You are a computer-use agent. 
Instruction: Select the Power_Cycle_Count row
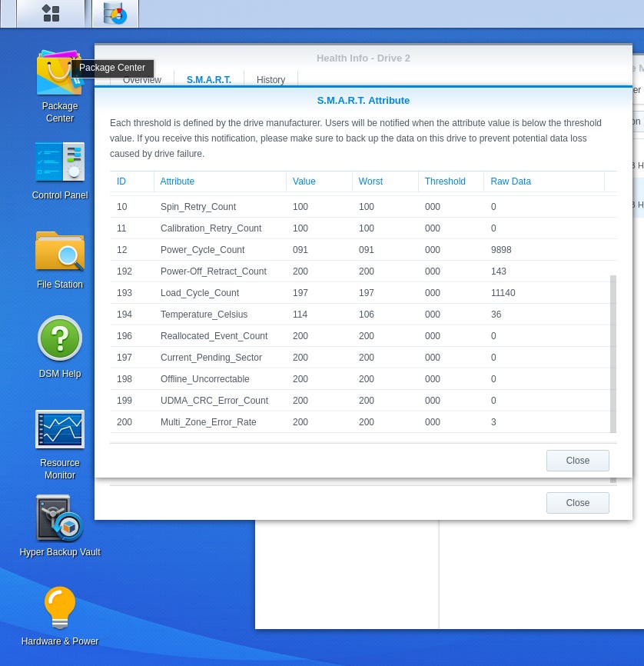click(x=360, y=250)
